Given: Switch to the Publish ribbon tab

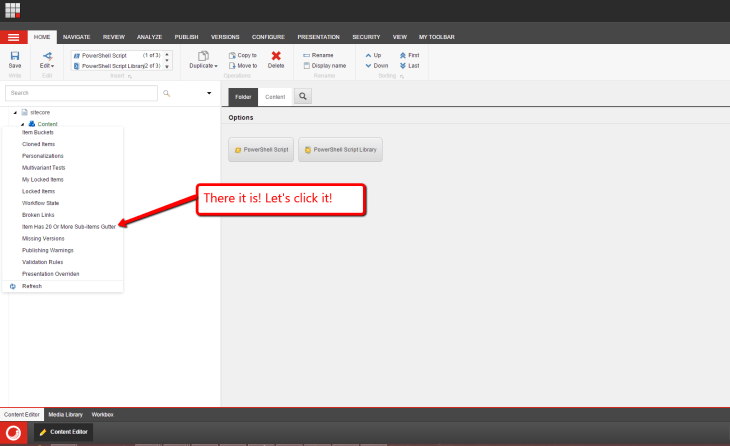Looking at the screenshot, I should [186, 37].
